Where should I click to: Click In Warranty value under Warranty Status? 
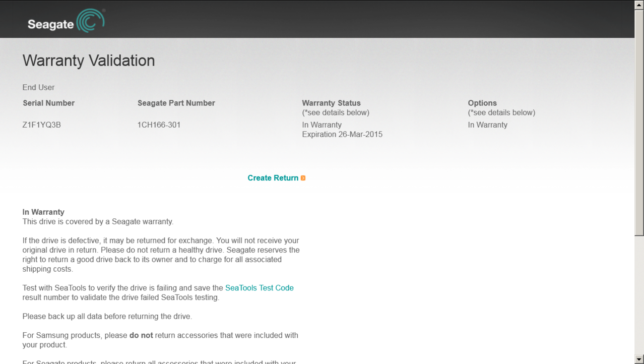[x=321, y=125]
